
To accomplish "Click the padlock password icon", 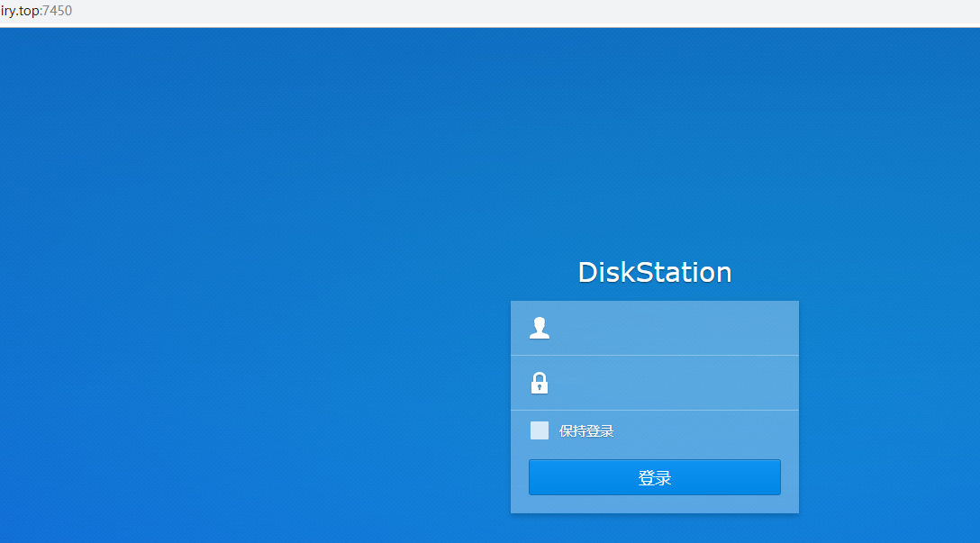I will (540, 383).
